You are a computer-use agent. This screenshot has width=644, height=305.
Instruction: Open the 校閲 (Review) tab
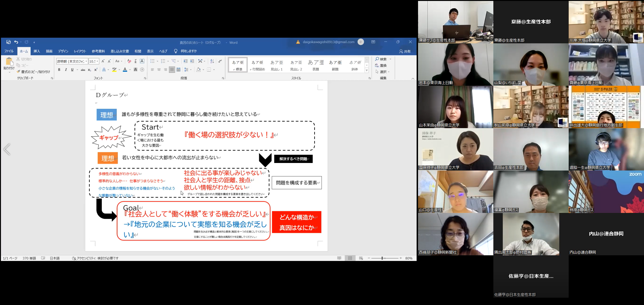point(138,51)
